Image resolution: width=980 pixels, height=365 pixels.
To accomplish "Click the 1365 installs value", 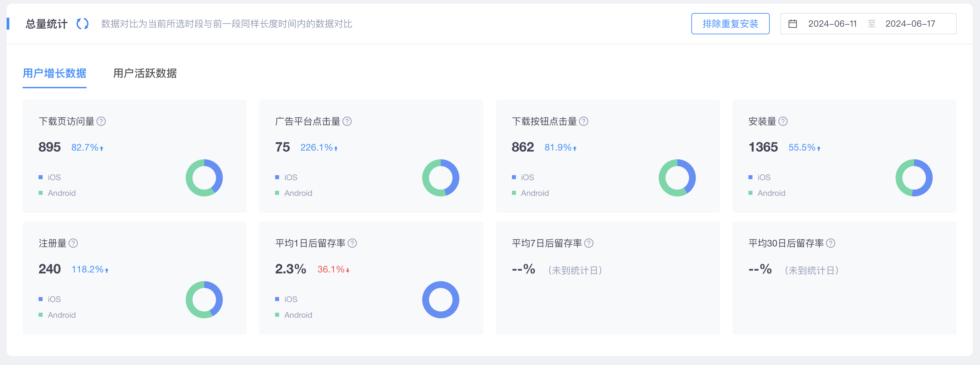I will [x=763, y=147].
